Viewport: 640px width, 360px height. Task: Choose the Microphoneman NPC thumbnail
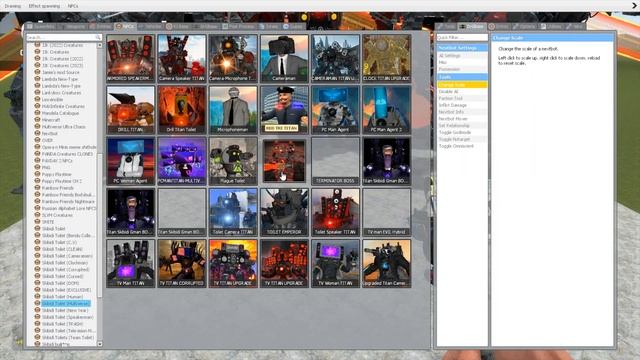(233, 109)
